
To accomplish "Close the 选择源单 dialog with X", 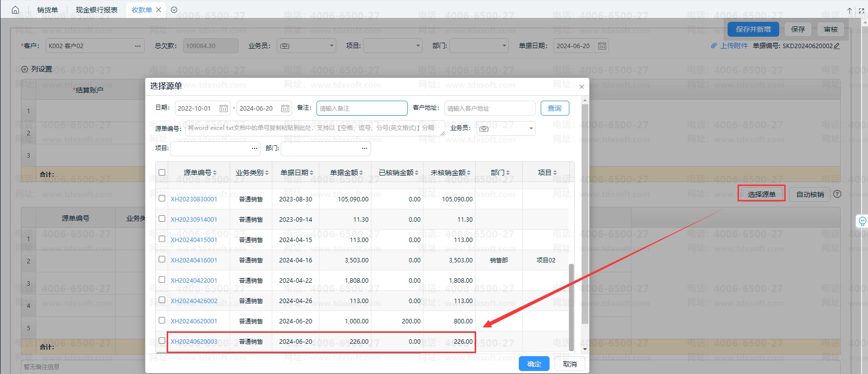I will point(582,87).
